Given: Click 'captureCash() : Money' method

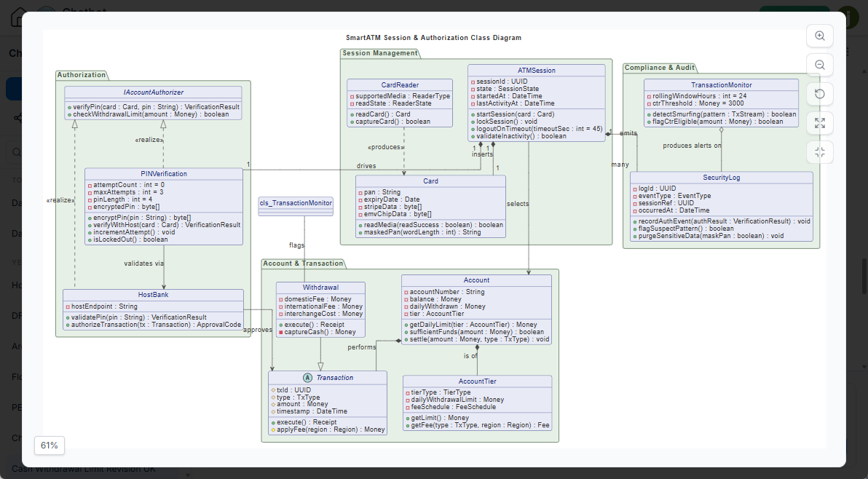Looking at the screenshot, I should click(x=320, y=332).
